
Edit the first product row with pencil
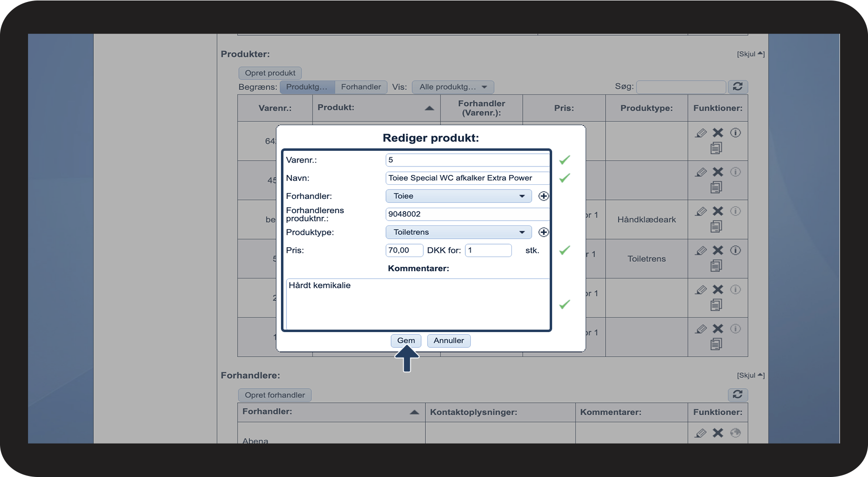point(701,133)
